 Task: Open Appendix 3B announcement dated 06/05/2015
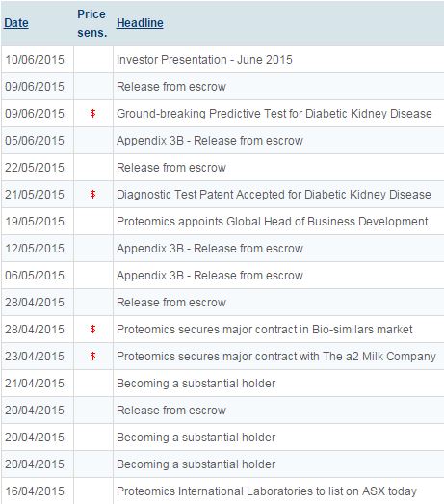pos(210,276)
